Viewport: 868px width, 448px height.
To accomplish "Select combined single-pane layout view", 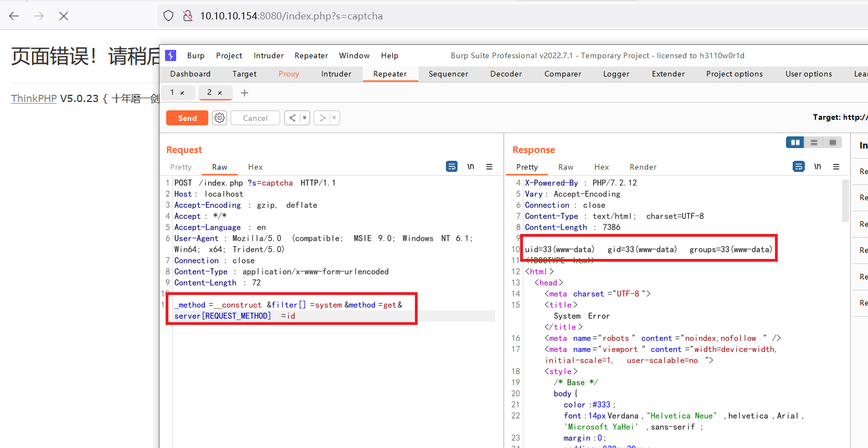I will coord(832,142).
